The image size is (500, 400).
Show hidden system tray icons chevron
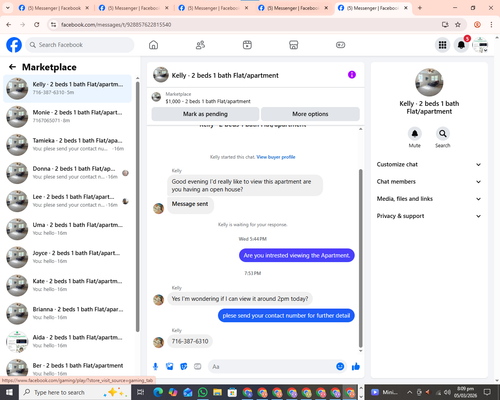pos(410,392)
